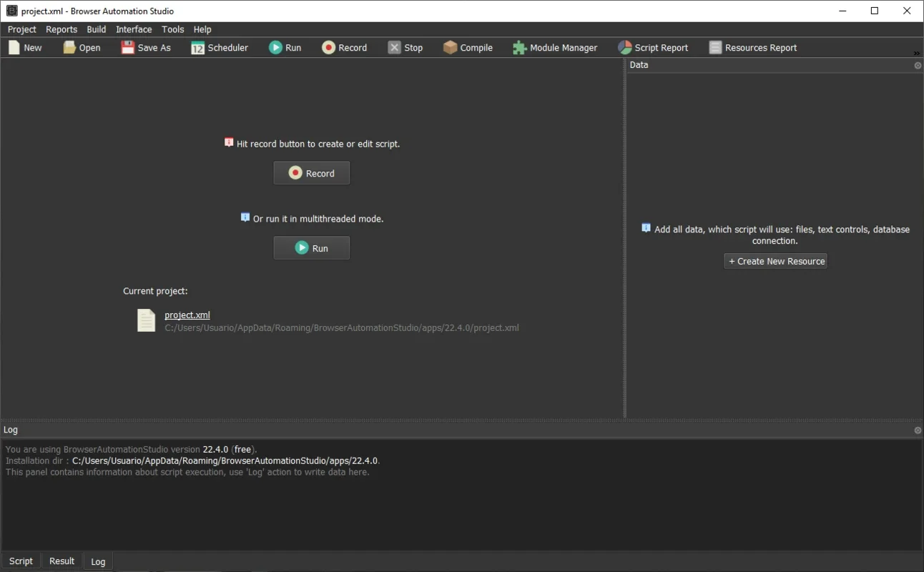Click the 'Add all data' description text
The height and width of the screenshot is (572, 924).
(x=782, y=235)
